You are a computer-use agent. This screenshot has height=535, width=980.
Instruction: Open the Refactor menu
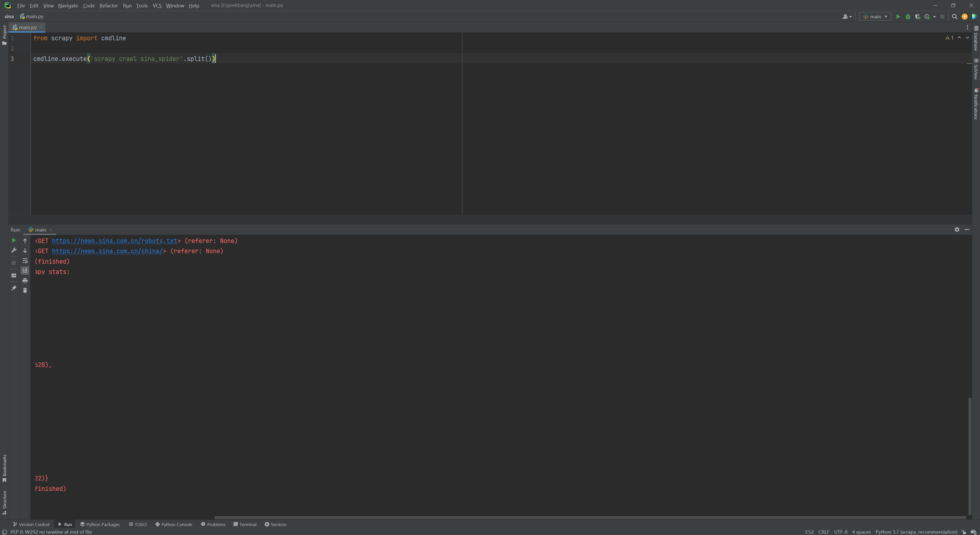[x=108, y=6]
